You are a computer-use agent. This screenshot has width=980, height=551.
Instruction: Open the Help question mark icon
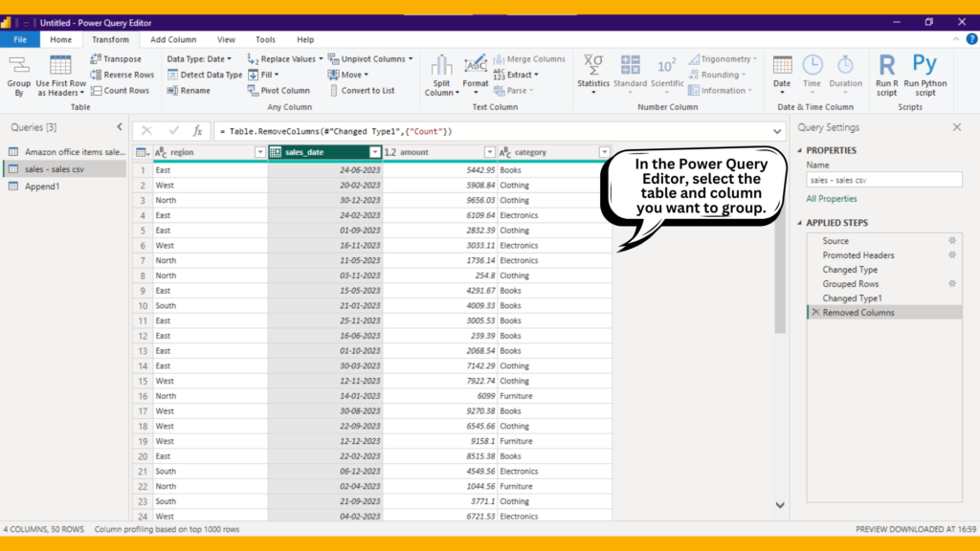coord(972,38)
